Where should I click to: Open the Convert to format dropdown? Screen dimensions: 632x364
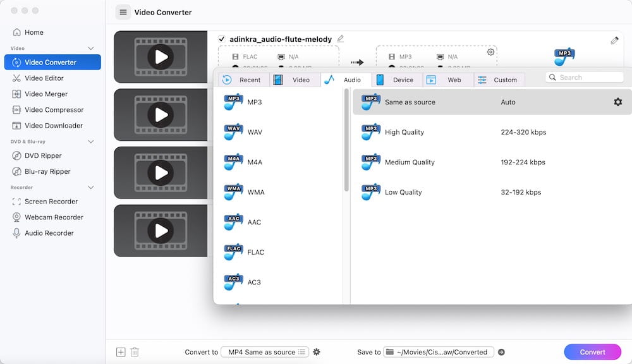tap(265, 352)
